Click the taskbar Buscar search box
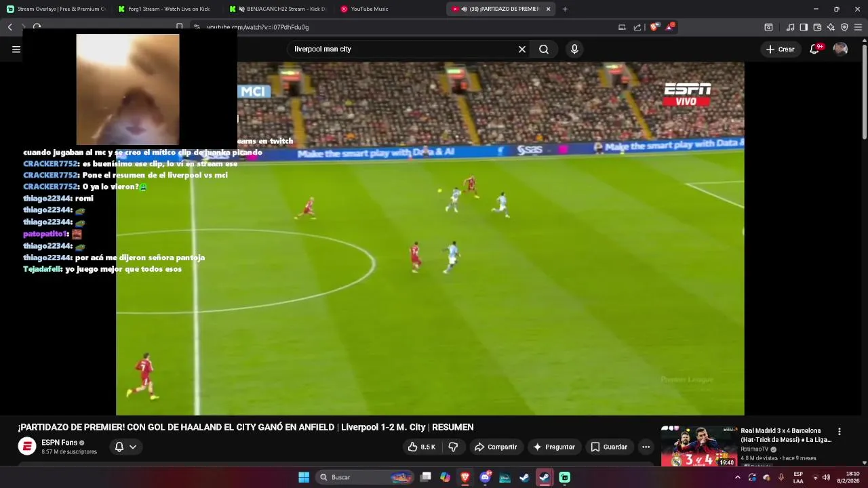868x488 pixels. [365, 477]
